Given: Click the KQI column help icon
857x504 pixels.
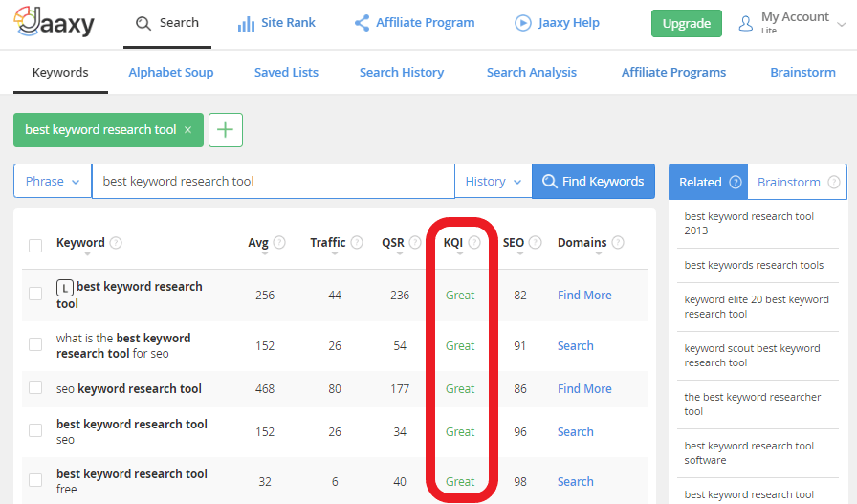Looking at the screenshot, I should (474, 242).
